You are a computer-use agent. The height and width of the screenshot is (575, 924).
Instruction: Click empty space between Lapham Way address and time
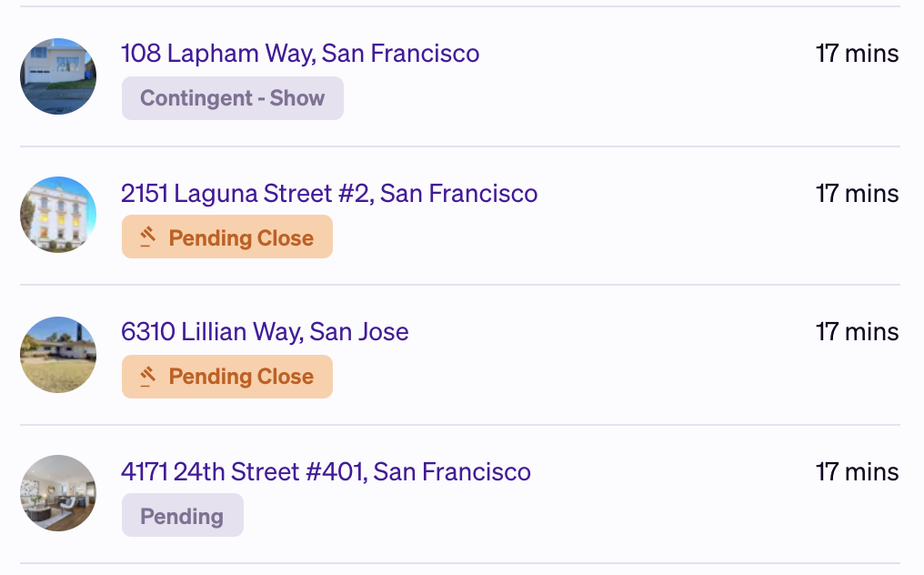tap(646, 54)
